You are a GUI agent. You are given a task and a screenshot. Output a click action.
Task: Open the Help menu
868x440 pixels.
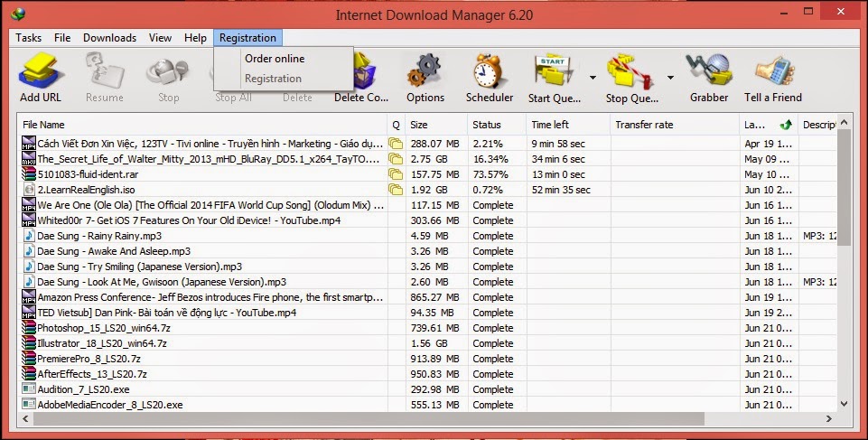coord(195,38)
